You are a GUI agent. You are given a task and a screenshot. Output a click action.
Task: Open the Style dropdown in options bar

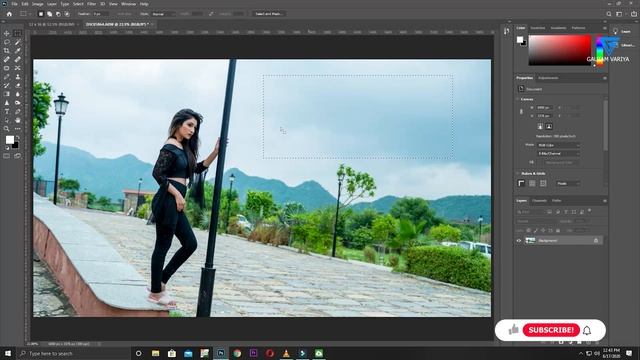click(163, 14)
